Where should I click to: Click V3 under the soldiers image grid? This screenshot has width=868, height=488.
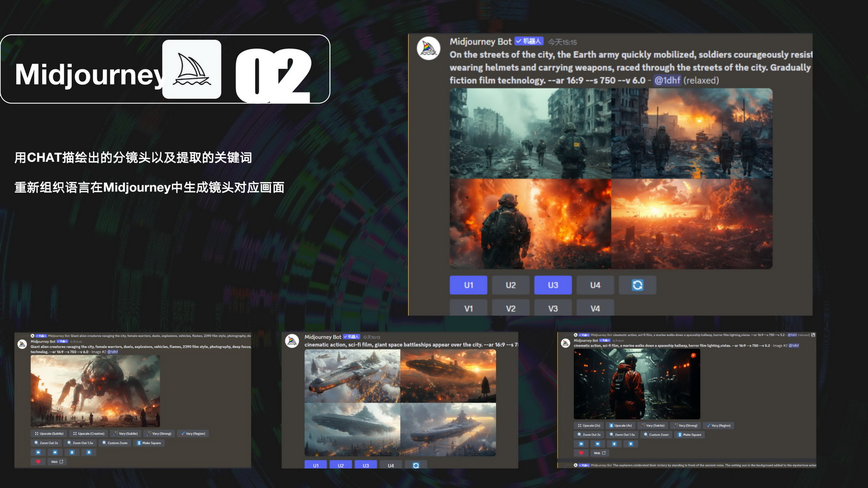pyautogui.click(x=553, y=308)
